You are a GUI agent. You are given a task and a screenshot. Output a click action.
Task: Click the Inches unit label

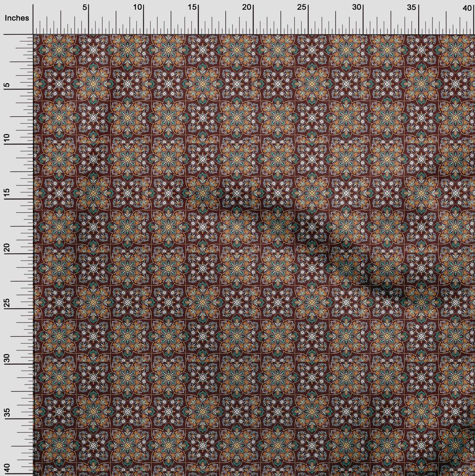pos(17,18)
